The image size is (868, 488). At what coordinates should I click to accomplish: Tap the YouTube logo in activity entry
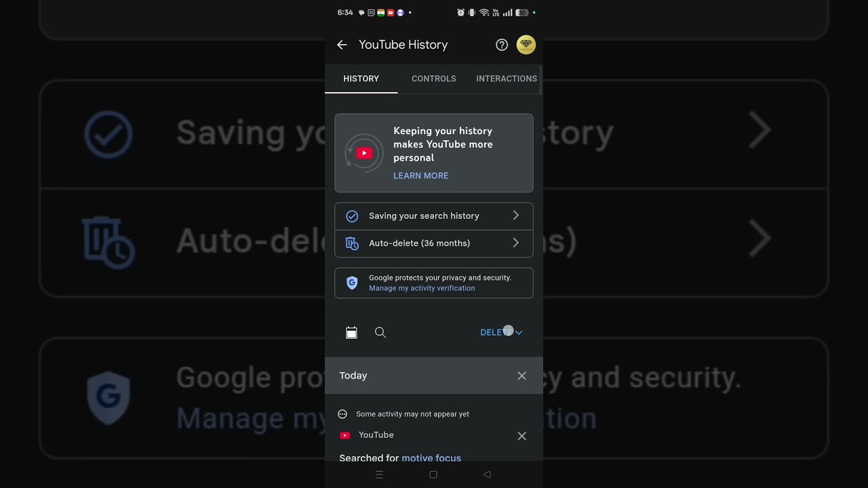tap(344, 436)
